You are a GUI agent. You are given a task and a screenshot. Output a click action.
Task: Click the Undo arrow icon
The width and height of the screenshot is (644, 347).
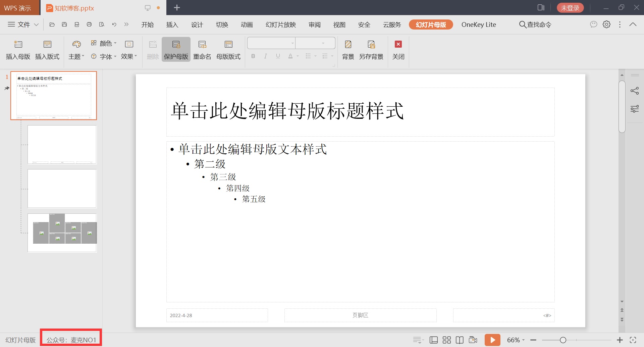tap(114, 24)
